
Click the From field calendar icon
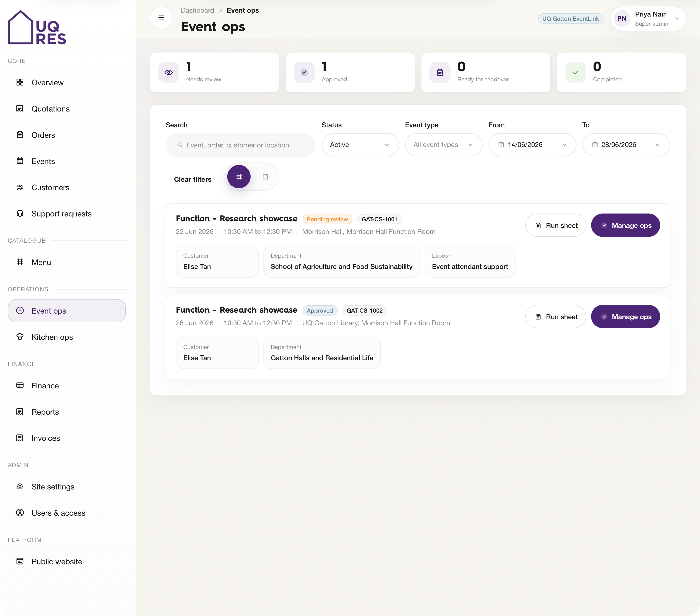coord(501,145)
